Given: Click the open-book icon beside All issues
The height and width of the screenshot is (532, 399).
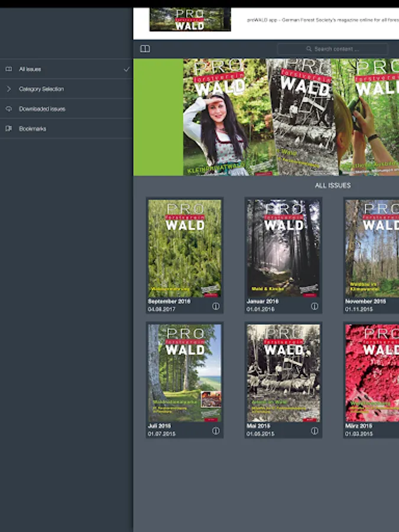Looking at the screenshot, I should pos(9,69).
